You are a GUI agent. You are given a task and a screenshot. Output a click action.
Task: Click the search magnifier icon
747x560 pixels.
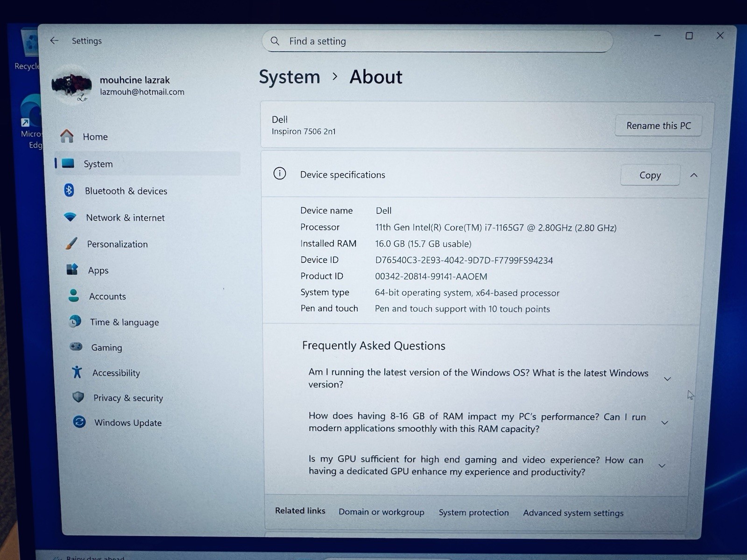coord(275,41)
